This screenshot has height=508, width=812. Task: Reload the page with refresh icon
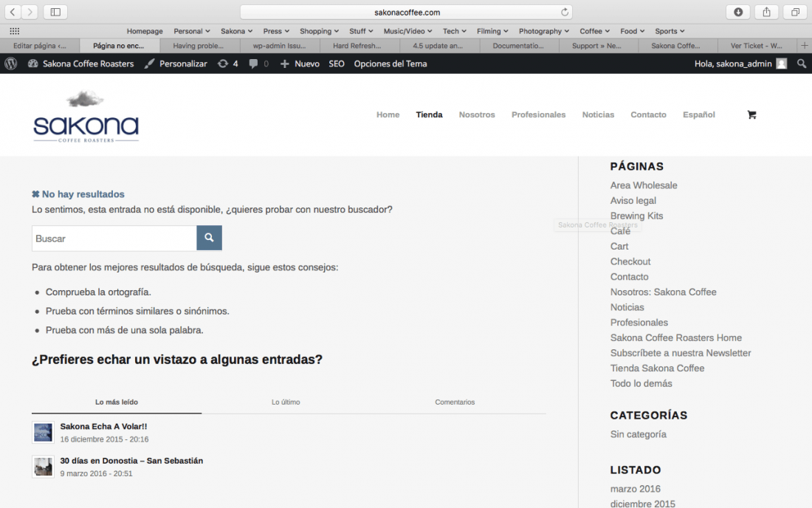tap(565, 12)
